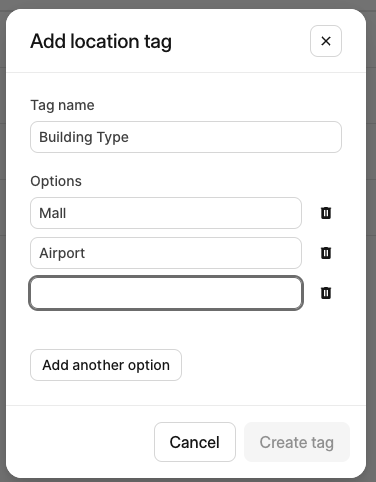Screen dimensions: 376x482
Task: Remove the Airport option via trash icon
Action: 326,253
